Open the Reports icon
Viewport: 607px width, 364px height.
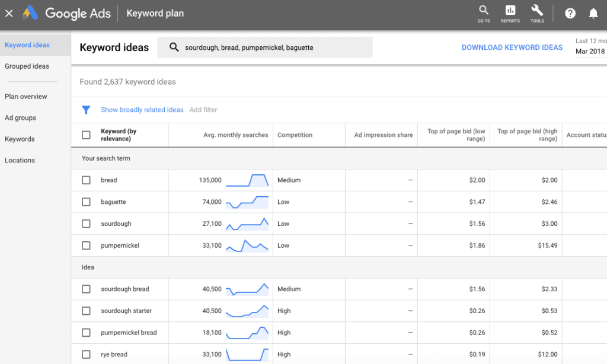click(x=510, y=12)
